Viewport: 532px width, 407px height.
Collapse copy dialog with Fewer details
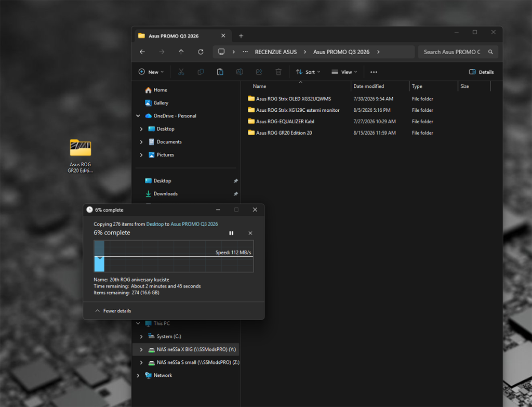pyautogui.click(x=113, y=311)
